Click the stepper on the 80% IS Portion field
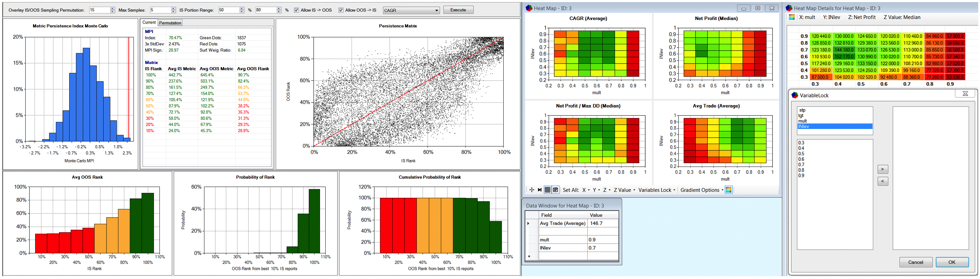The height and width of the screenshot is (279, 980). click(279, 10)
